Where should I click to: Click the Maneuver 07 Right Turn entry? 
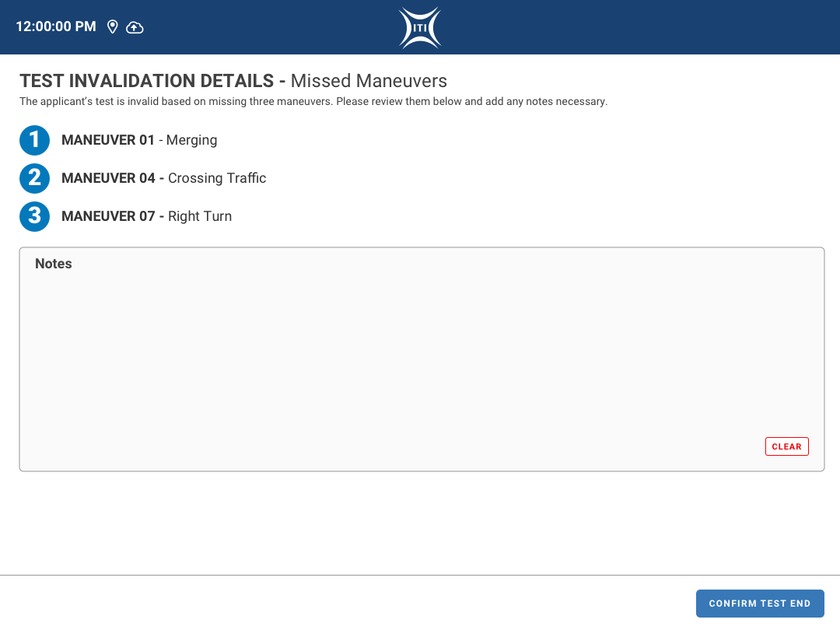point(146,216)
